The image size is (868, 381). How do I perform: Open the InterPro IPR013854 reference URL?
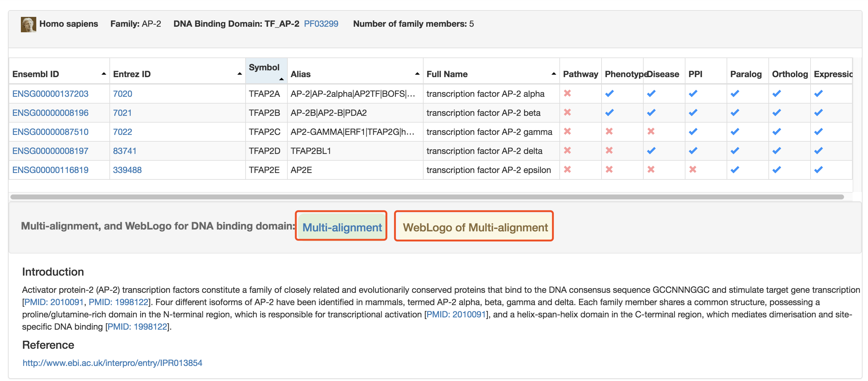point(112,363)
